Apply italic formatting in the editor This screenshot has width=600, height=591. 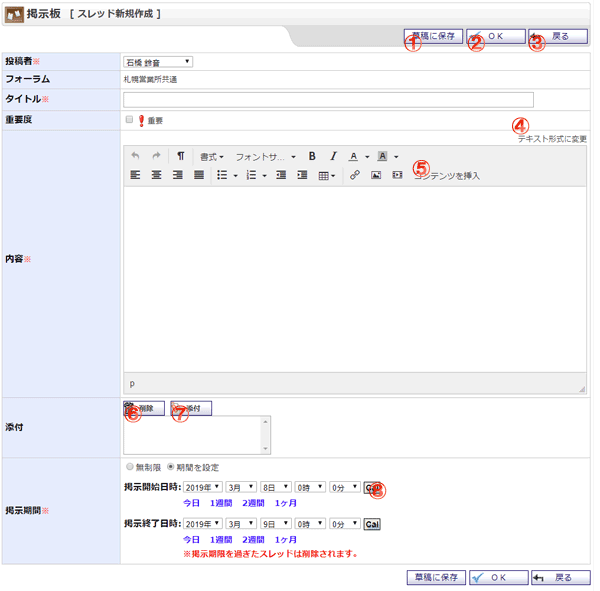pos(333,157)
